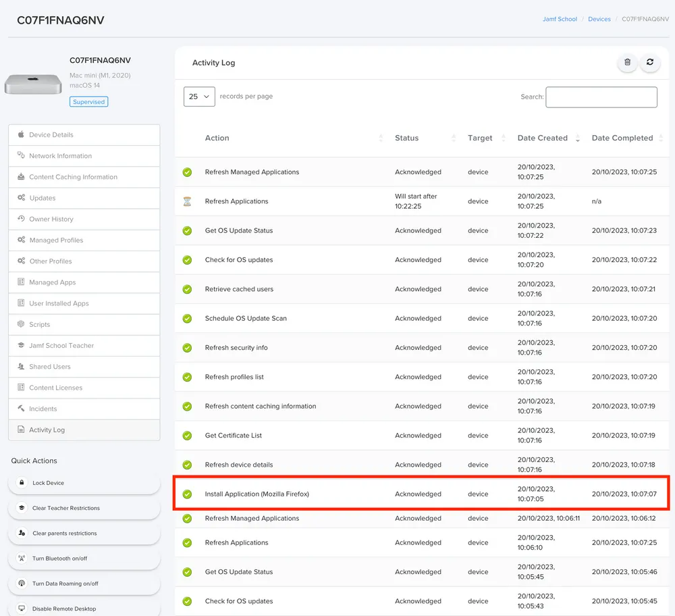Click the hourglass status icon on Refresh Applications row
Image resolution: width=675 pixels, height=616 pixels.
187,201
